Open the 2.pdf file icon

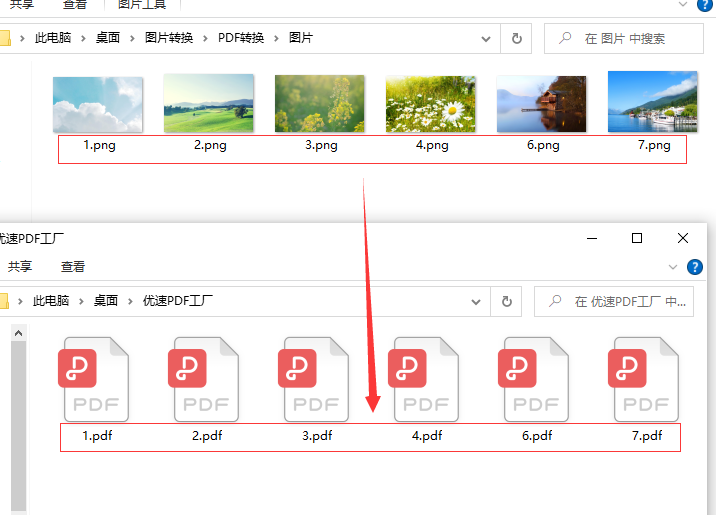click(204, 379)
